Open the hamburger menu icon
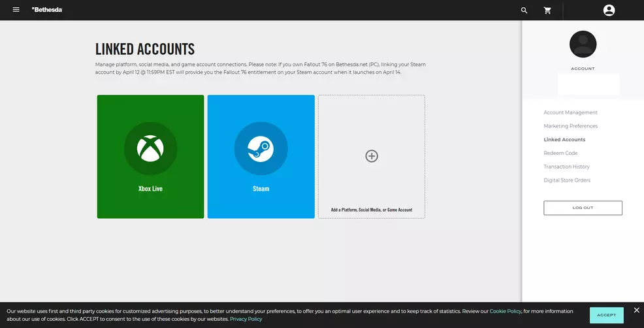The image size is (644, 328). pyautogui.click(x=16, y=9)
